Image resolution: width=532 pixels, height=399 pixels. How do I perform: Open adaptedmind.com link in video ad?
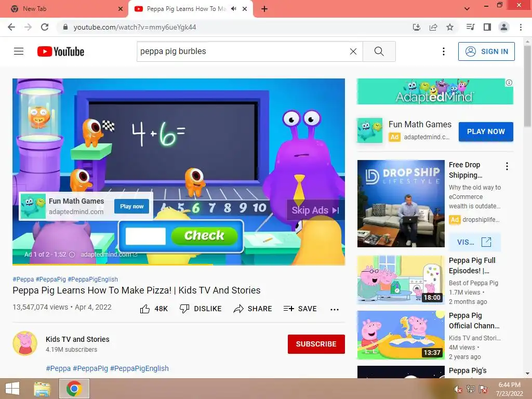click(x=109, y=255)
